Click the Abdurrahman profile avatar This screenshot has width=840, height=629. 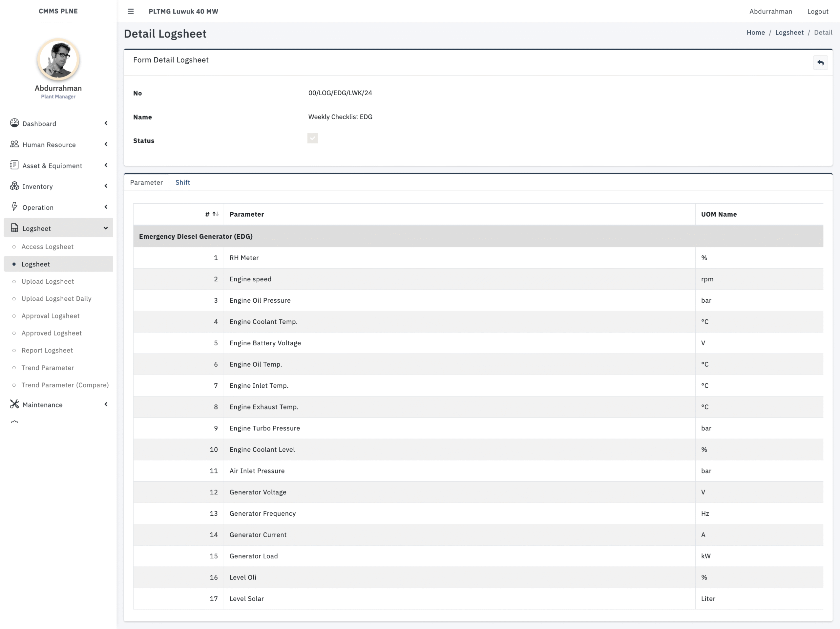pos(58,59)
